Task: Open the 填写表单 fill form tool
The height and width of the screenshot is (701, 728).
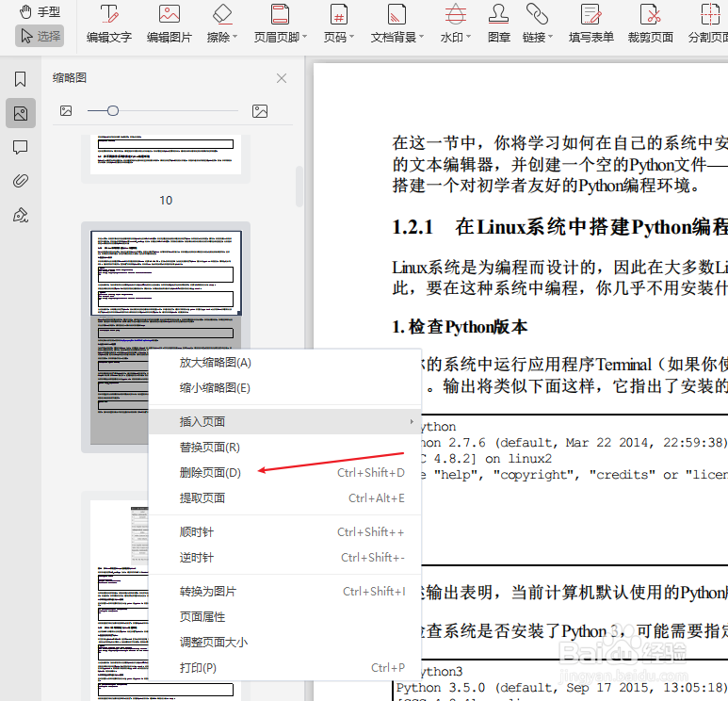Action: [591, 24]
